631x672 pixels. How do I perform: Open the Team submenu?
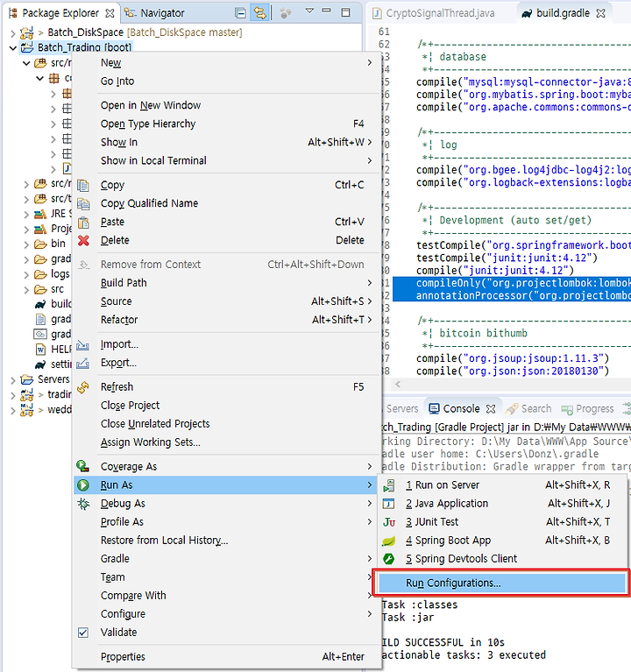coord(227,577)
